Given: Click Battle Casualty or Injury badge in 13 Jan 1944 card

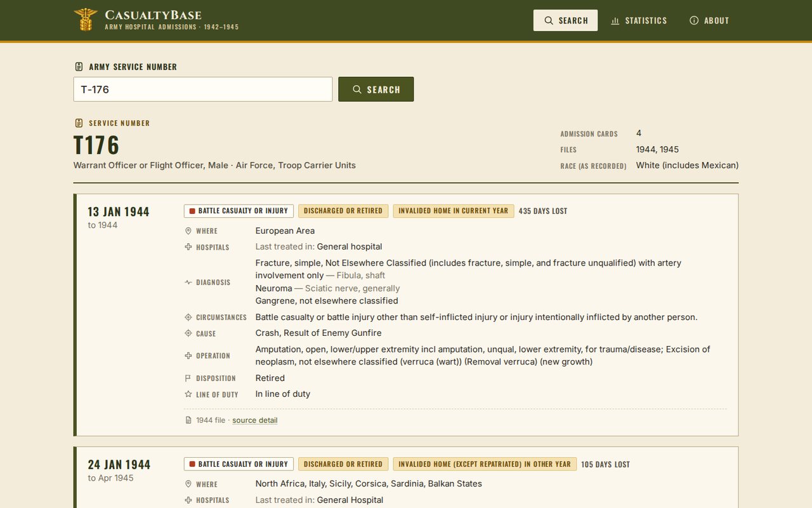Looking at the screenshot, I should point(239,211).
